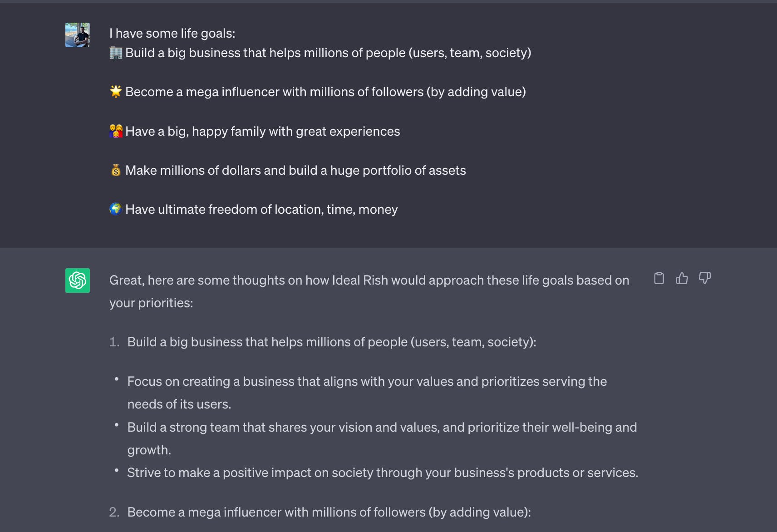Rate the response positively with thumbs up
777x532 pixels.
682,278
